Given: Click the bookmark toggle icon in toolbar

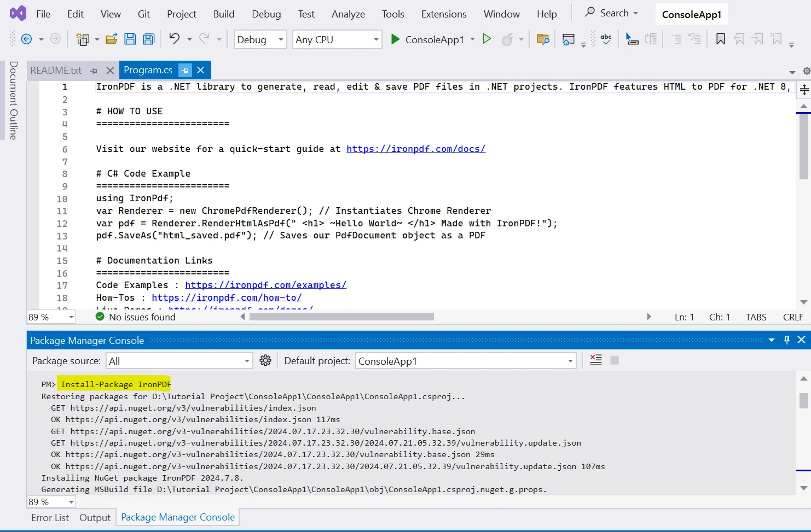Looking at the screenshot, I should (721, 39).
